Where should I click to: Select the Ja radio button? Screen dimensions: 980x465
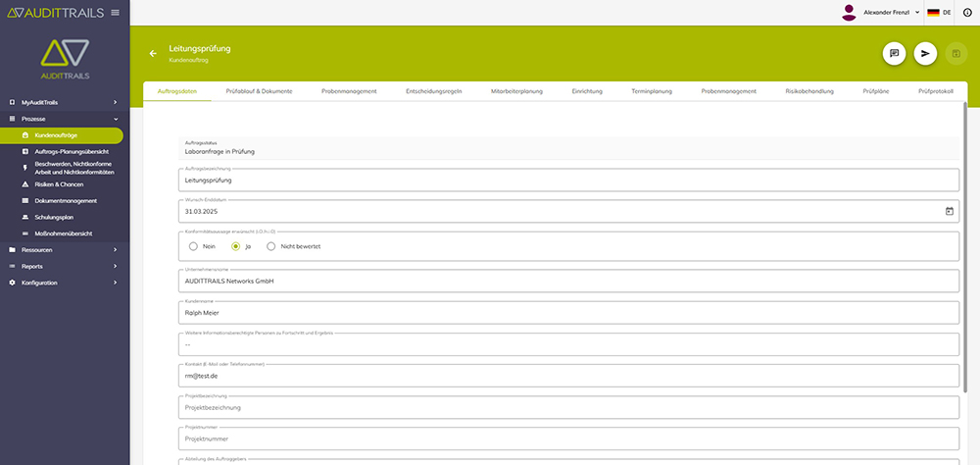click(235, 246)
